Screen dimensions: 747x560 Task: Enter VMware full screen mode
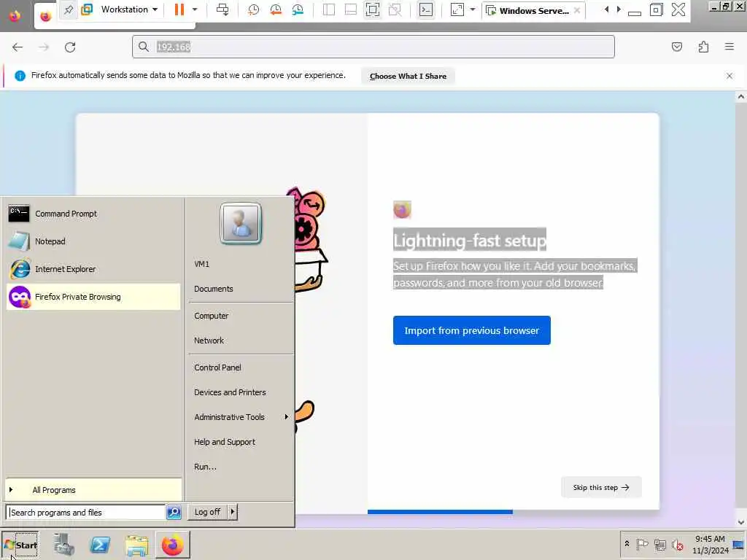pos(373,9)
